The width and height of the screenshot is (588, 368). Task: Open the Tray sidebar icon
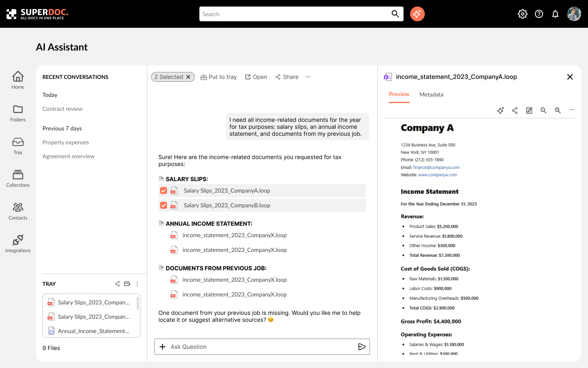pyautogui.click(x=18, y=146)
